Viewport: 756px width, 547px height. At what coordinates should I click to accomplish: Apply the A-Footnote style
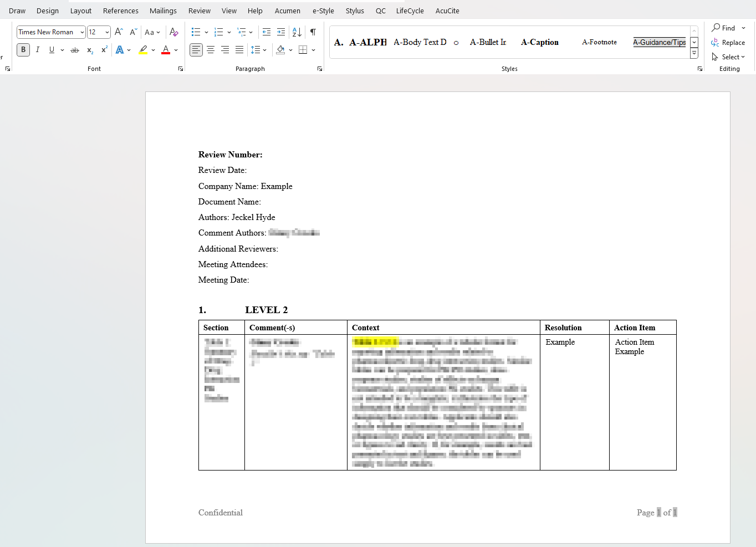(x=599, y=42)
